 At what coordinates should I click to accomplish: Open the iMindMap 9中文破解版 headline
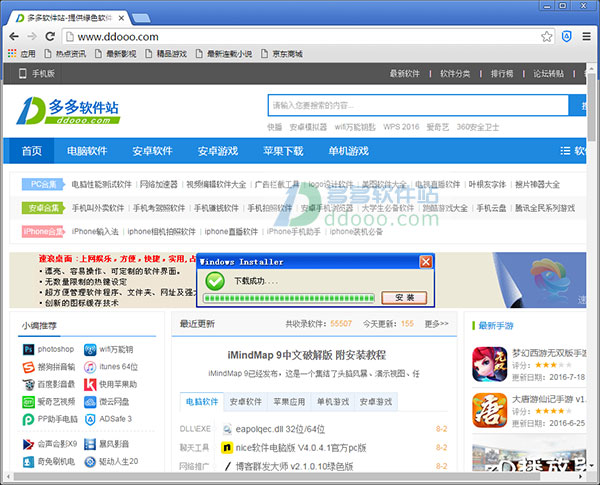(x=307, y=355)
